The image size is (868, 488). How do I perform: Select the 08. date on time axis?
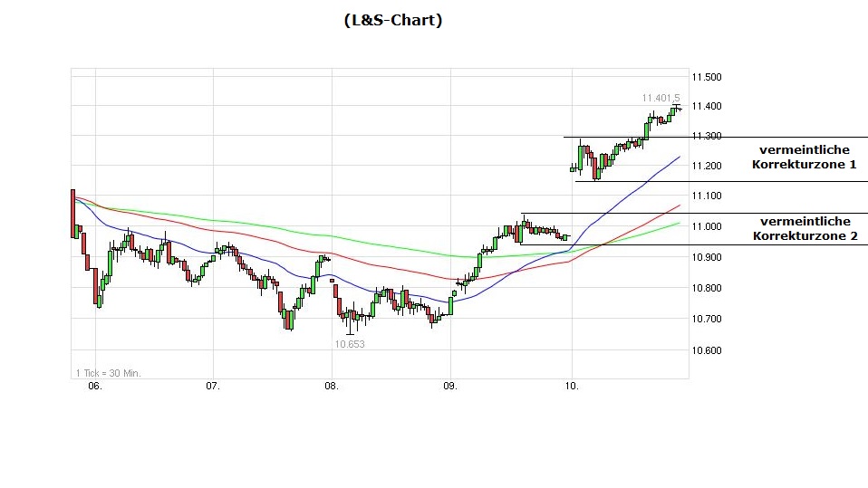click(x=332, y=386)
